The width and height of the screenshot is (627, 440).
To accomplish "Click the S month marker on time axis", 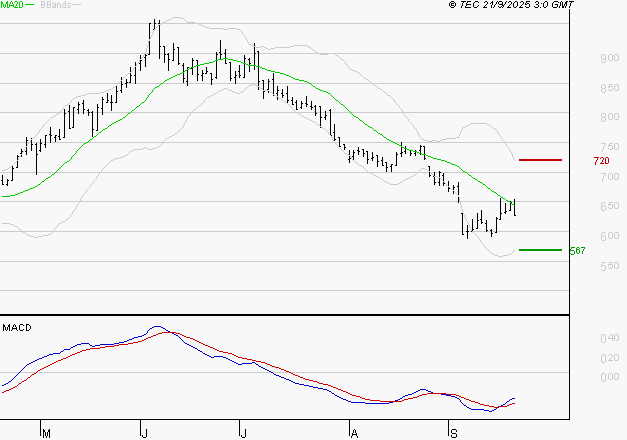I will pyautogui.click(x=453, y=434).
